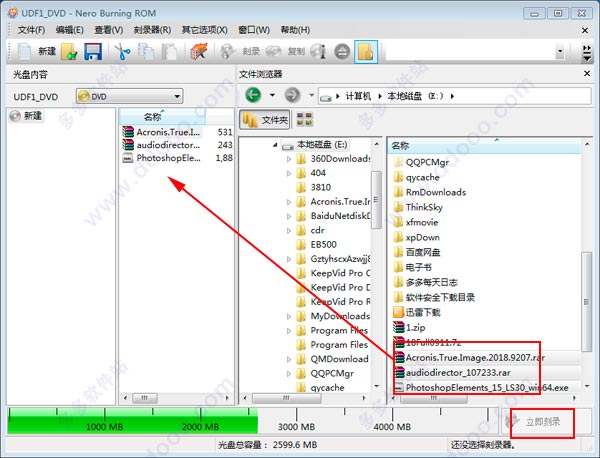Toggle the file browser toolbar icon
The width and height of the screenshot is (600, 458).
pyautogui.click(x=366, y=52)
